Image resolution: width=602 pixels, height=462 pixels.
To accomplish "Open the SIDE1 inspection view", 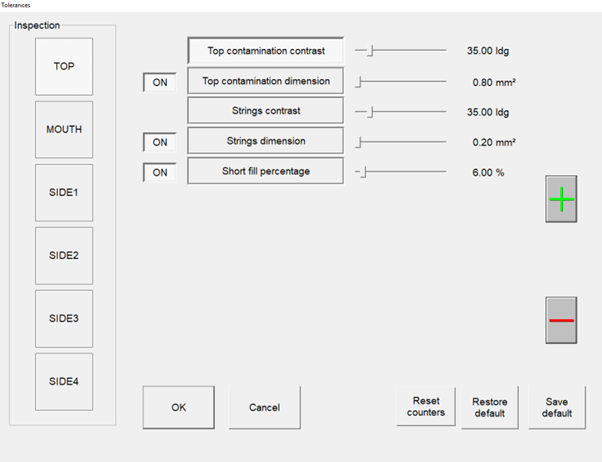I will (x=64, y=192).
